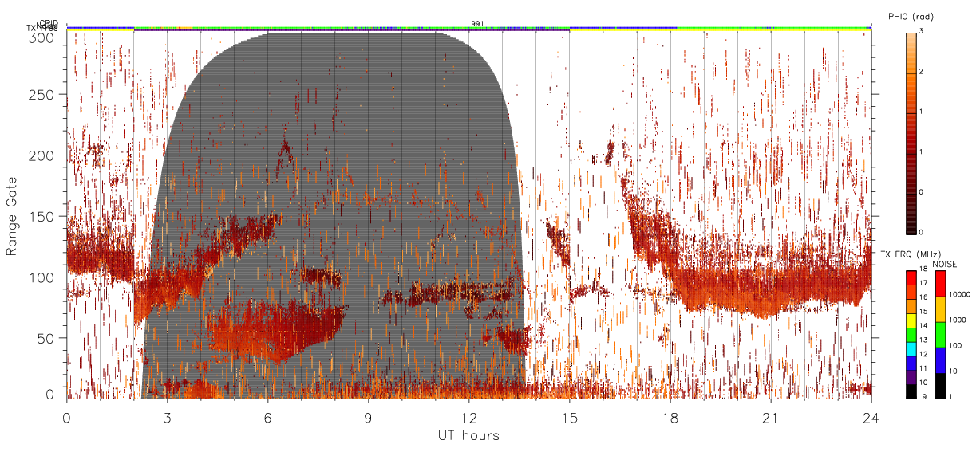980x452 pixels.
Task: Click the x-axis tick label 24
Action: coord(871,418)
